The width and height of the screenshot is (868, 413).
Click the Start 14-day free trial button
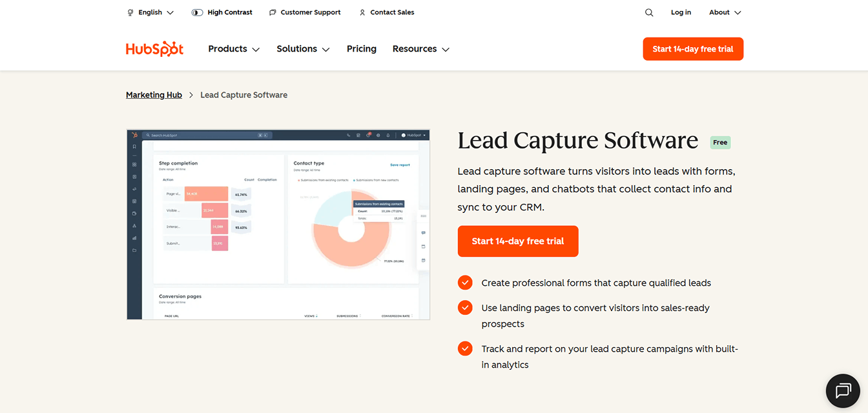(692, 48)
